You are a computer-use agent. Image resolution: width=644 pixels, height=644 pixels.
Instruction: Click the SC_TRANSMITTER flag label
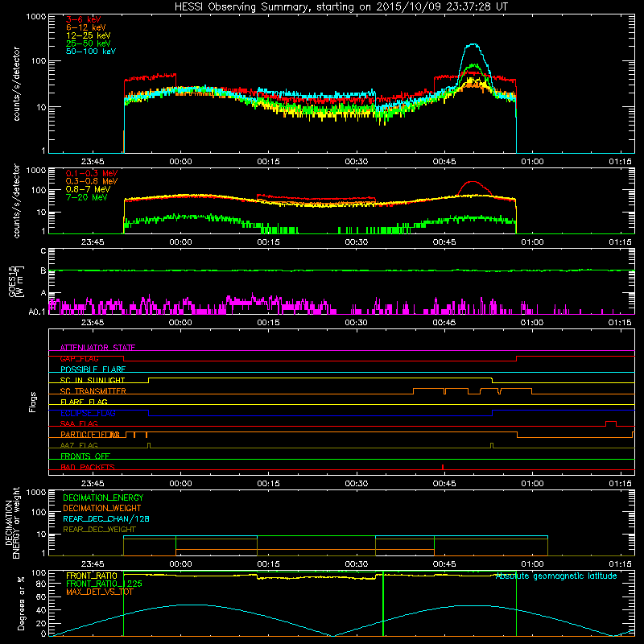[93, 391]
